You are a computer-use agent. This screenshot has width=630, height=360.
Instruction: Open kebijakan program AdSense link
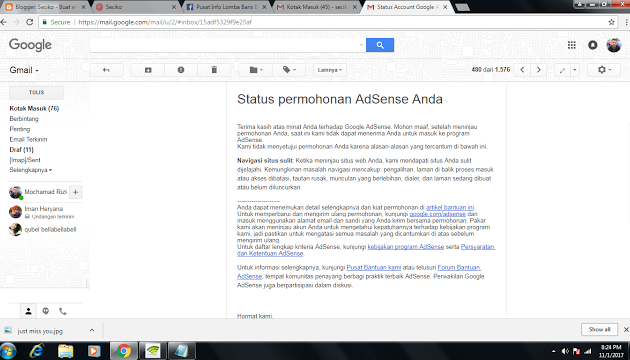[405, 247]
